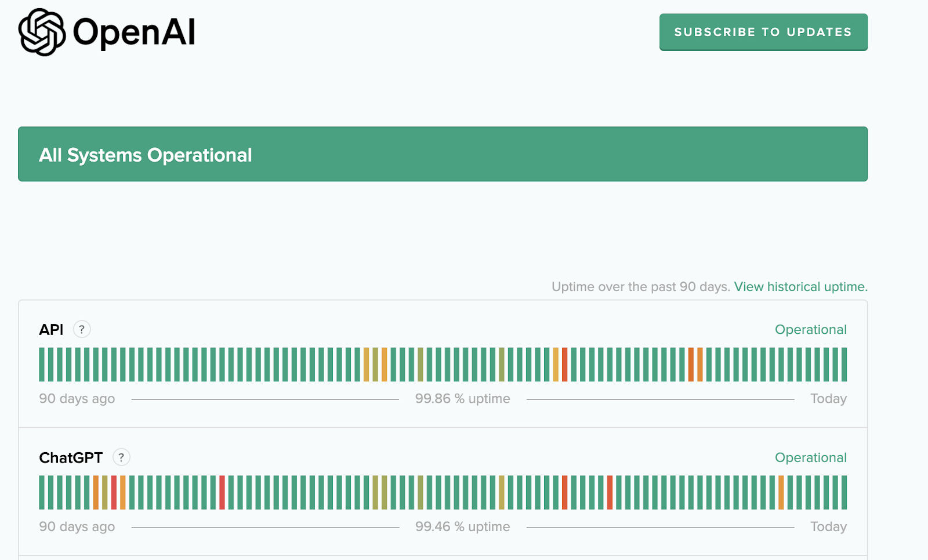Click the OpenAI logo
This screenshot has height=560, width=928.
[x=107, y=32]
